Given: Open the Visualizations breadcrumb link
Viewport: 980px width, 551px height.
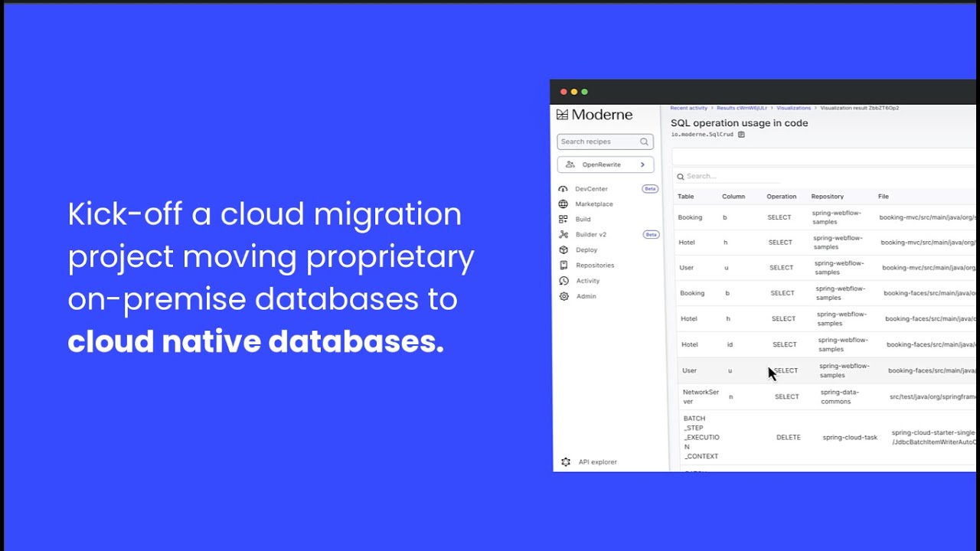Looking at the screenshot, I should (x=794, y=109).
